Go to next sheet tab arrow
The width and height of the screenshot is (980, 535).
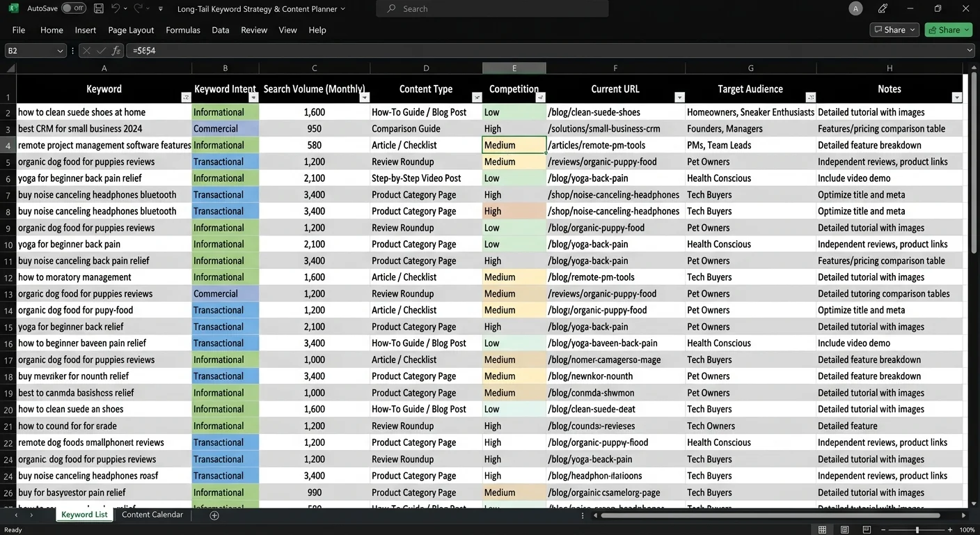(31, 515)
